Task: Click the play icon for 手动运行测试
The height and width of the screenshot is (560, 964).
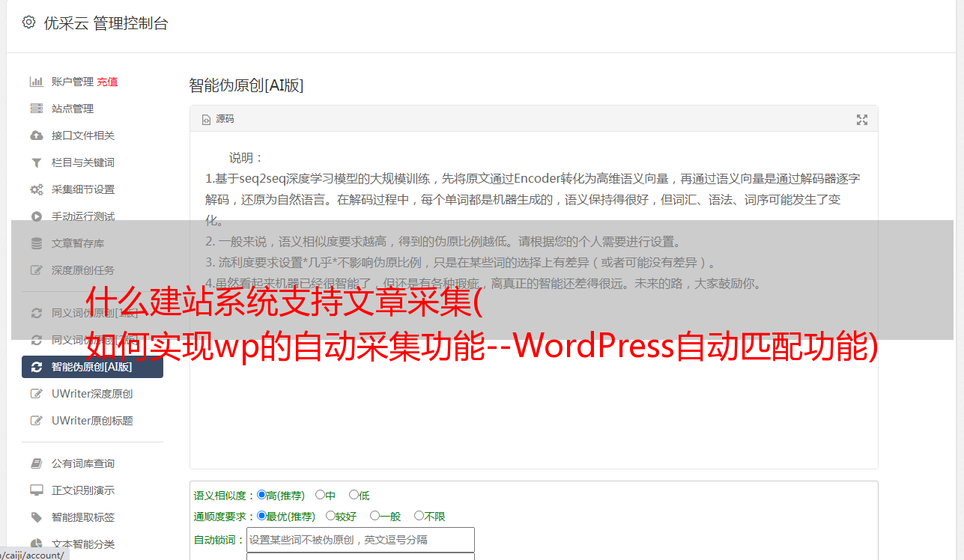Action: (x=36, y=216)
